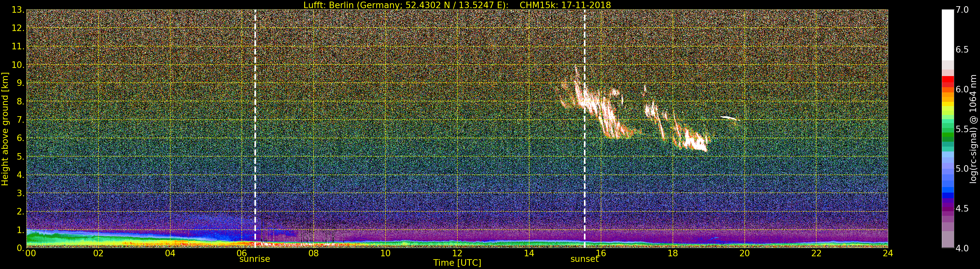980x269 pixels.
Task: Click the 'Time [UTC]' axis label
Action: click(x=457, y=263)
